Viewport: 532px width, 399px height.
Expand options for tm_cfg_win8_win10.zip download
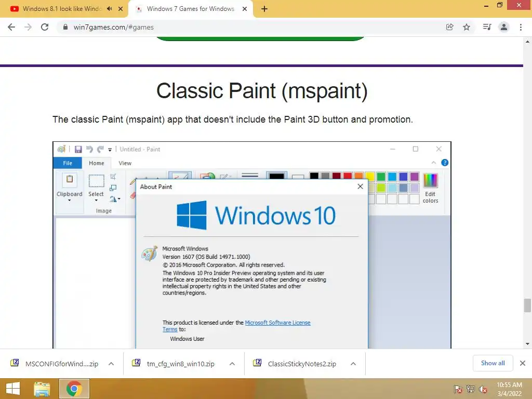(x=232, y=364)
